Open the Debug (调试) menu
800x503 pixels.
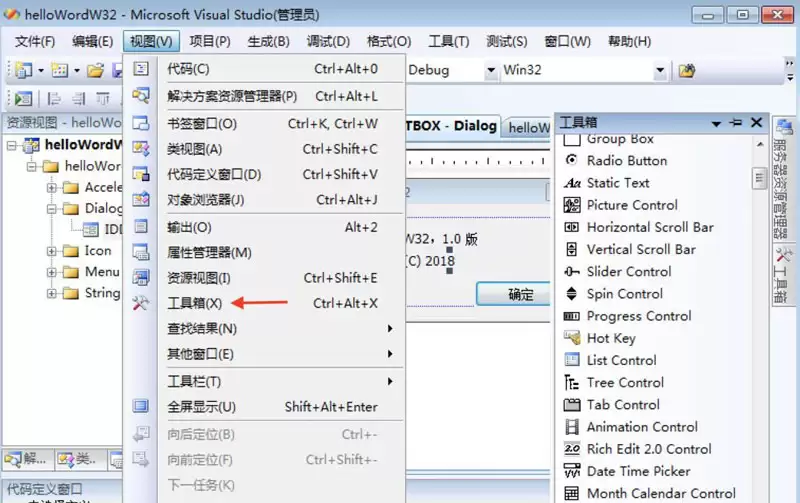click(x=328, y=41)
